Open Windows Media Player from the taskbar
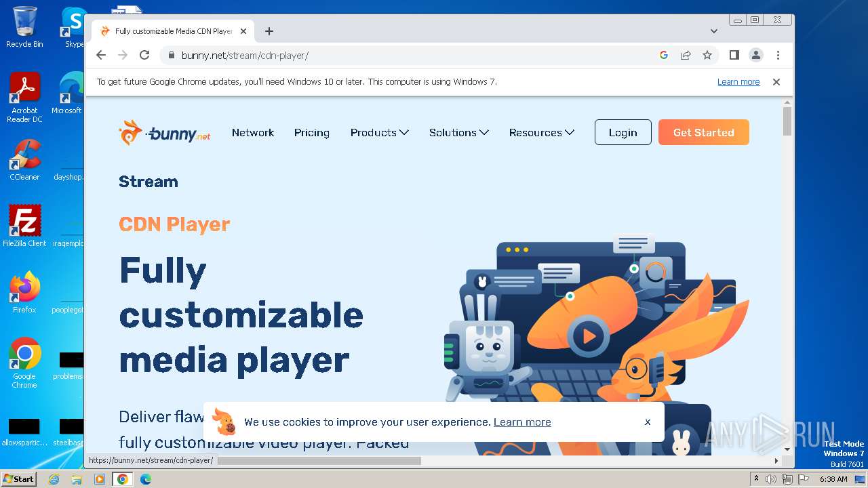Image resolution: width=868 pixels, height=488 pixels. [100, 479]
